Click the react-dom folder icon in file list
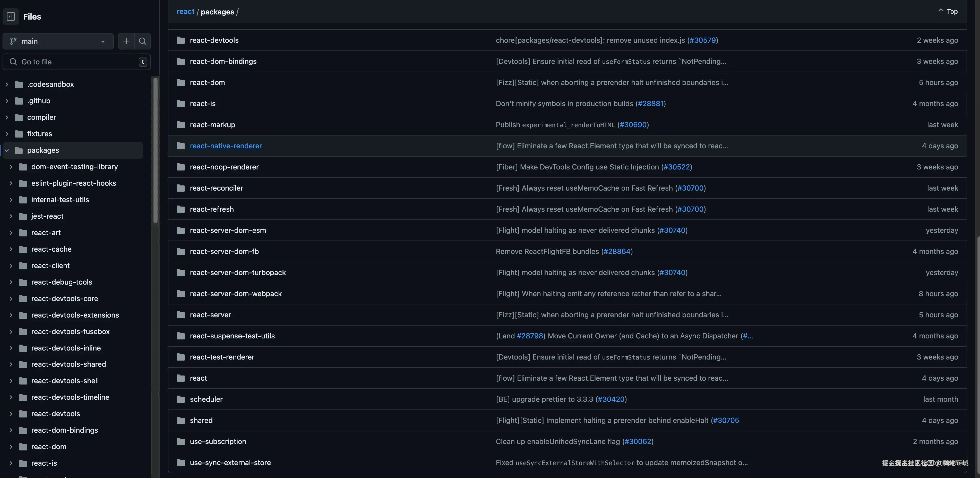This screenshot has height=478, width=980. tap(181, 83)
